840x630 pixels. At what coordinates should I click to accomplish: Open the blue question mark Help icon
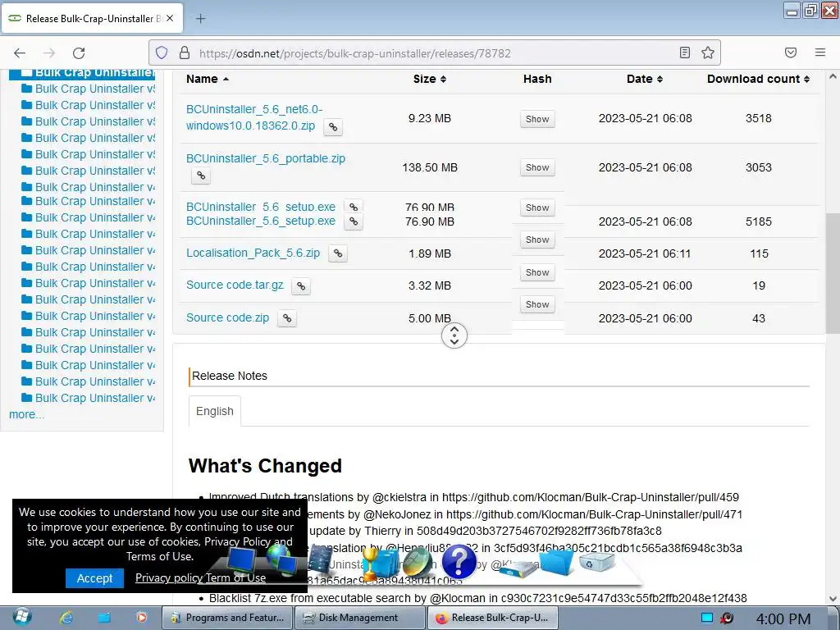459,561
